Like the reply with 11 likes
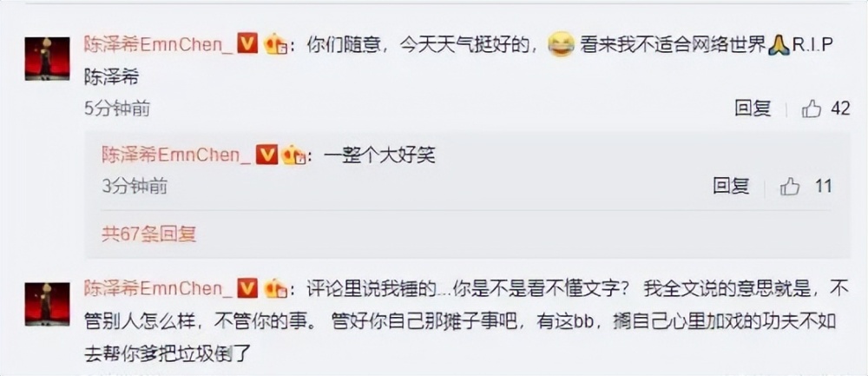868x376 pixels. click(790, 187)
